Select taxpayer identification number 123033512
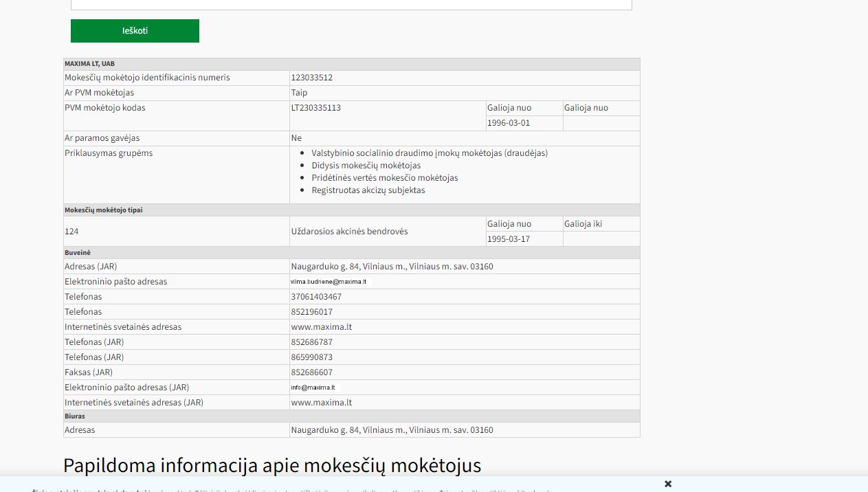The image size is (868, 492). click(x=311, y=78)
